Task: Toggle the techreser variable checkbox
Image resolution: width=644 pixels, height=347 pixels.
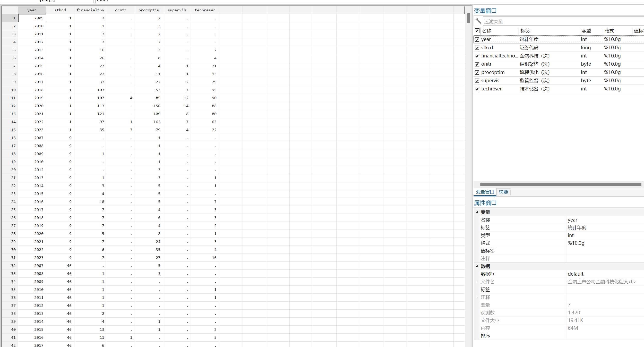Action: pyautogui.click(x=477, y=89)
